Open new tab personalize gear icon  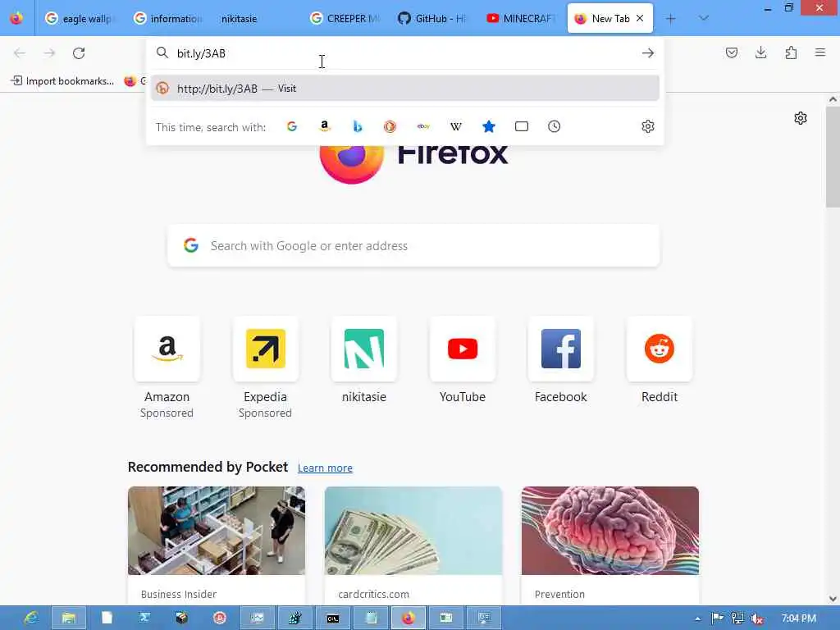(x=801, y=118)
